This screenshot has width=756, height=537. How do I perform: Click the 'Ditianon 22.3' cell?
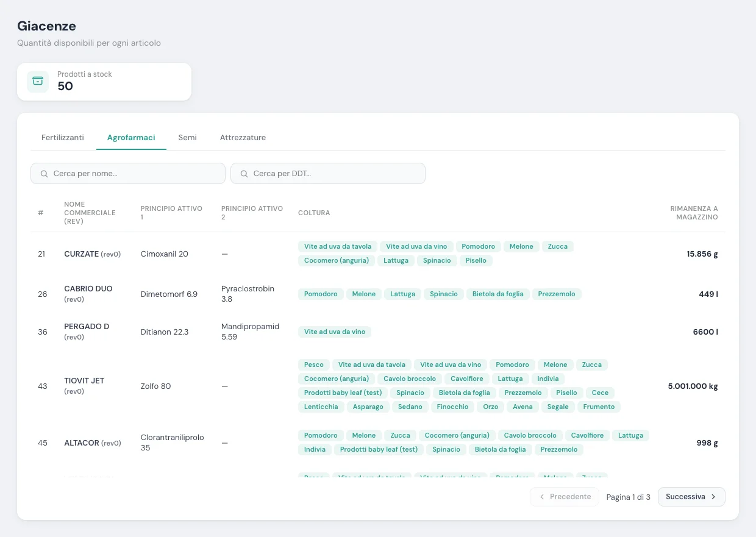[x=165, y=332]
